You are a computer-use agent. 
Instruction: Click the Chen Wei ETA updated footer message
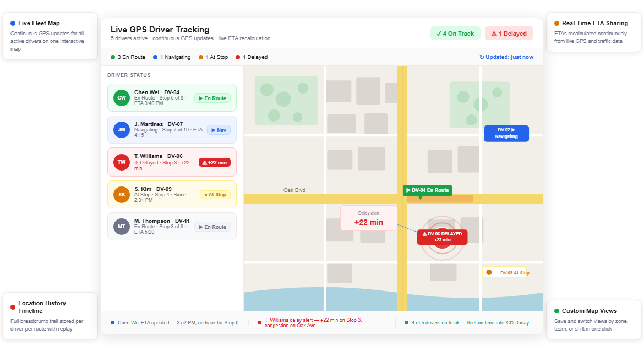coord(174,323)
